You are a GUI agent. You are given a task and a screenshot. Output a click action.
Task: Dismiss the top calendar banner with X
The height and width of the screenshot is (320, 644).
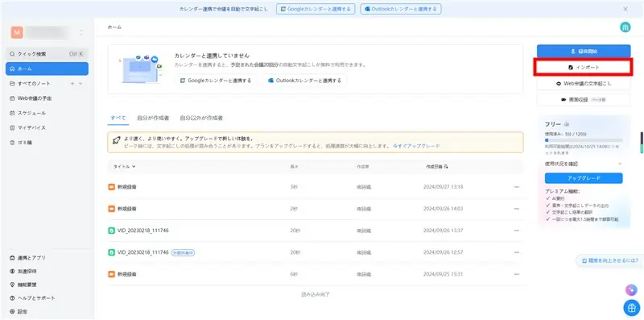tap(625, 9)
